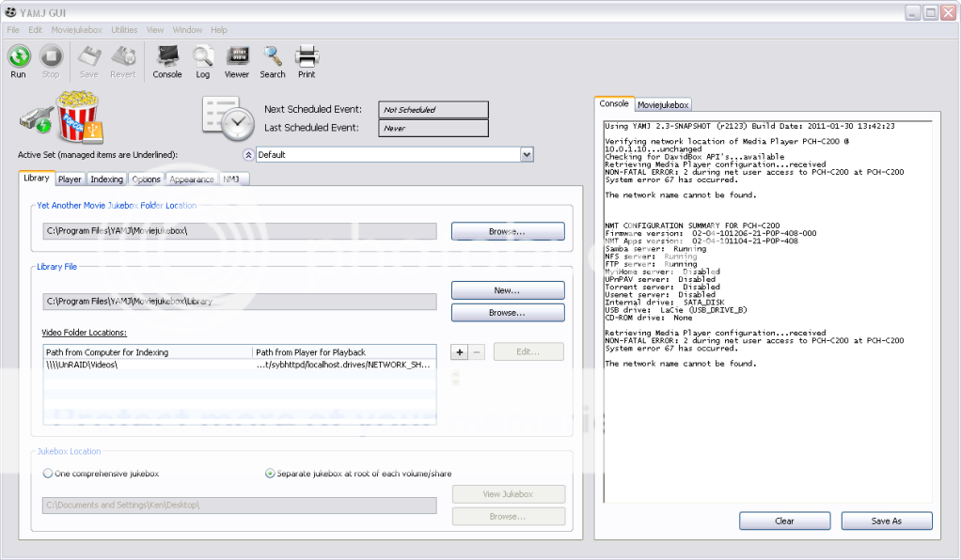Click the Save toolbar icon
Viewport: 961px width, 560px height.
88,59
